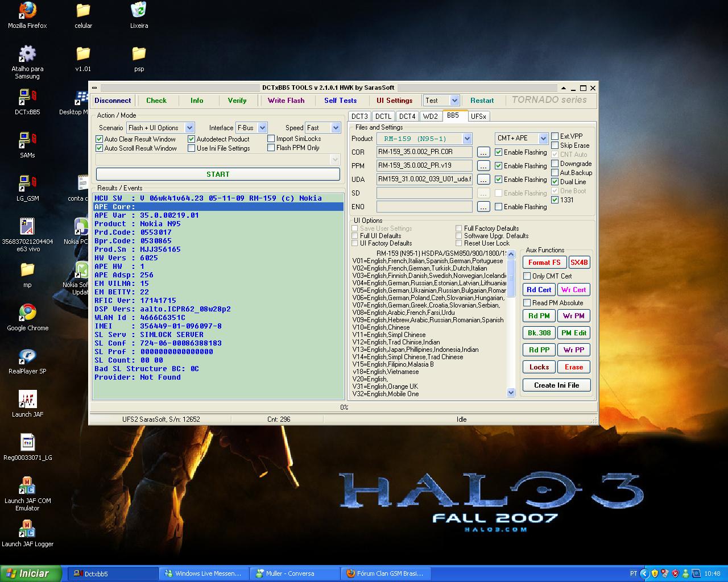Open the Lixeira recycle bin icon

click(x=139, y=15)
